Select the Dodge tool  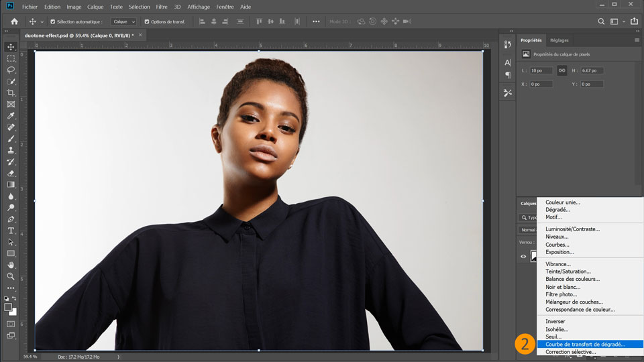tap(11, 208)
